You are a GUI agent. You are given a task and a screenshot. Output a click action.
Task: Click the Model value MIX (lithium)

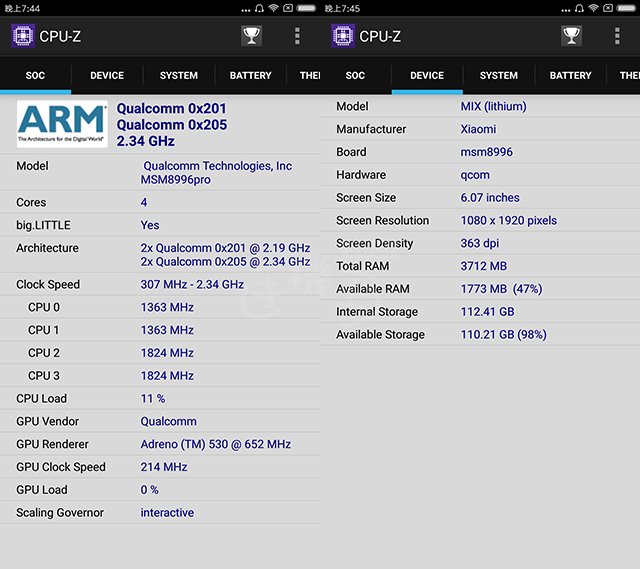point(493,107)
